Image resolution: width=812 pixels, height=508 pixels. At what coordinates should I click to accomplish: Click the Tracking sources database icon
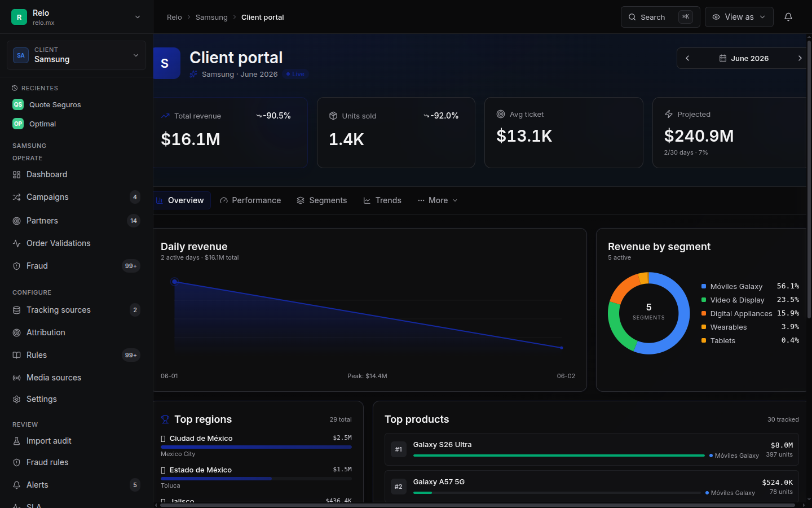click(x=17, y=310)
